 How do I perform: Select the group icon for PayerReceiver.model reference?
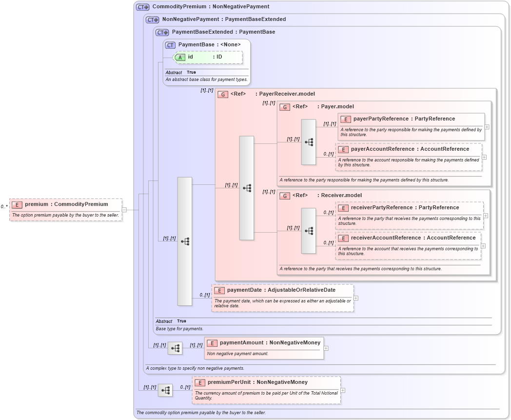click(x=222, y=94)
